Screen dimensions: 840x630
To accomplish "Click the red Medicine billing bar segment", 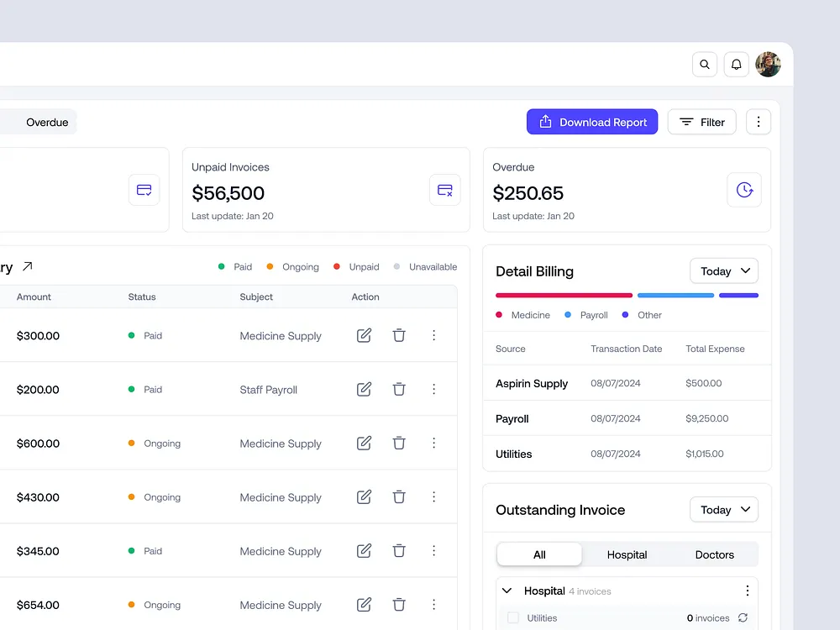I will (564, 295).
